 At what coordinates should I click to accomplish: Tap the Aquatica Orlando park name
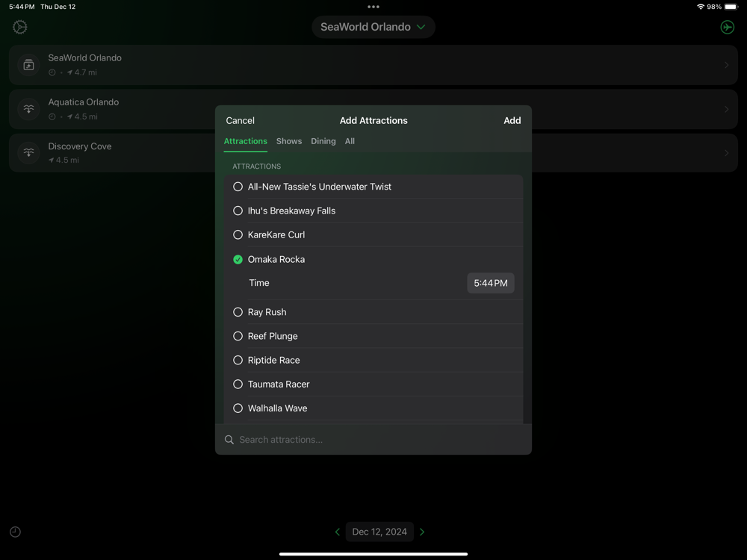pyautogui.click(x=84, y=102)
